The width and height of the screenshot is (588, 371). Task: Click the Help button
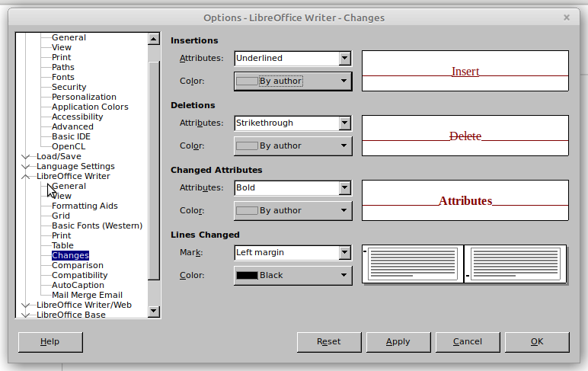tap(50, 342)
